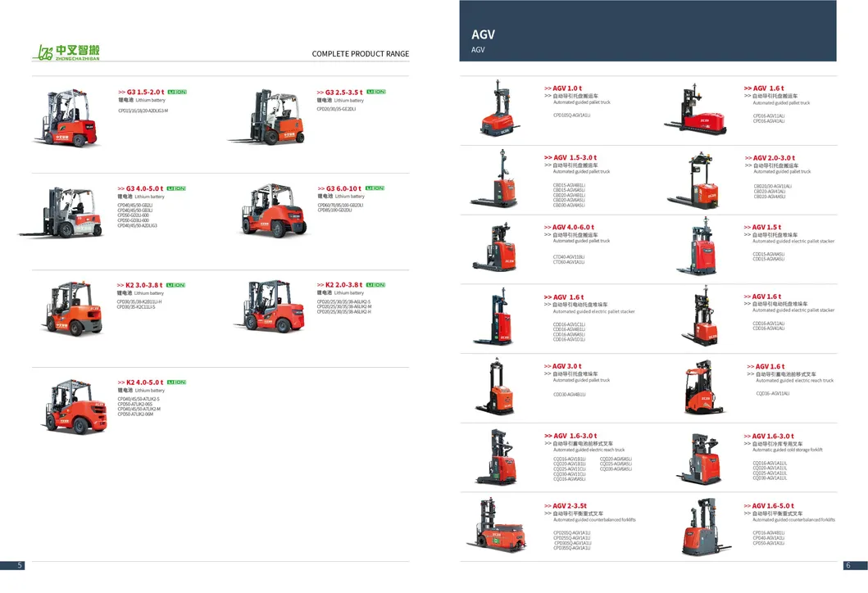Viewport: 868px width, 593px height.
Task: Click the page number 5 in footer
Action: (x=18, y=565)
